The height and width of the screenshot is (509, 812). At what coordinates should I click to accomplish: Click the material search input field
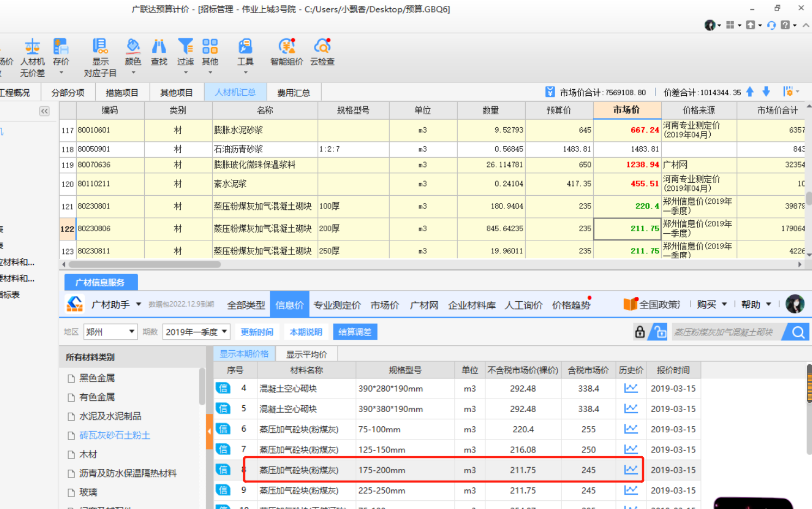coord(727,332)
